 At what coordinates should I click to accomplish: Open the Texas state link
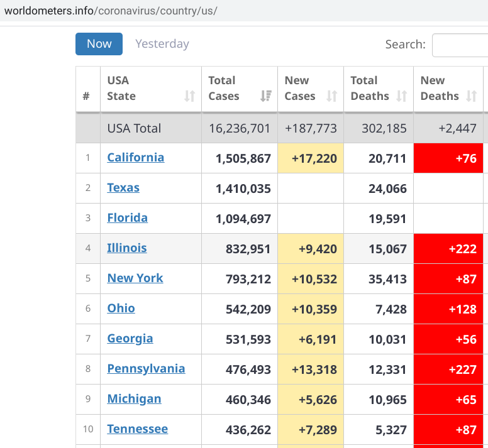123,188
